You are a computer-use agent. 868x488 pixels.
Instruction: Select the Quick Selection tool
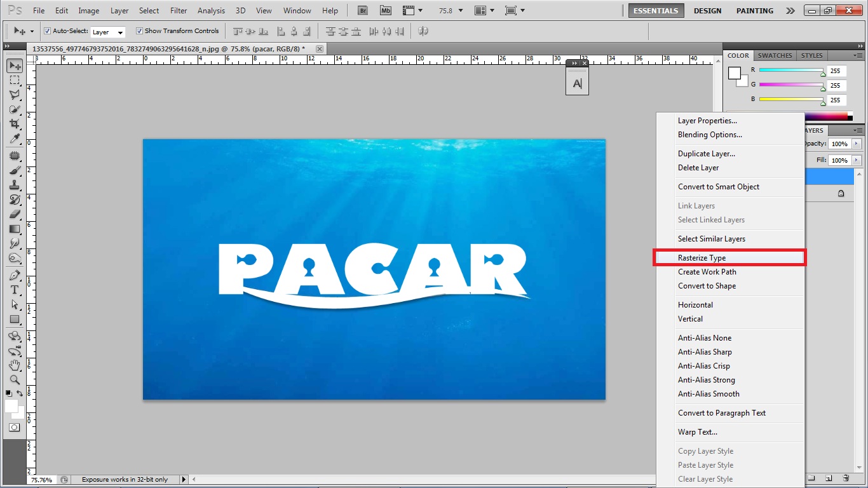pyautogui.click(x=15, y=109)
